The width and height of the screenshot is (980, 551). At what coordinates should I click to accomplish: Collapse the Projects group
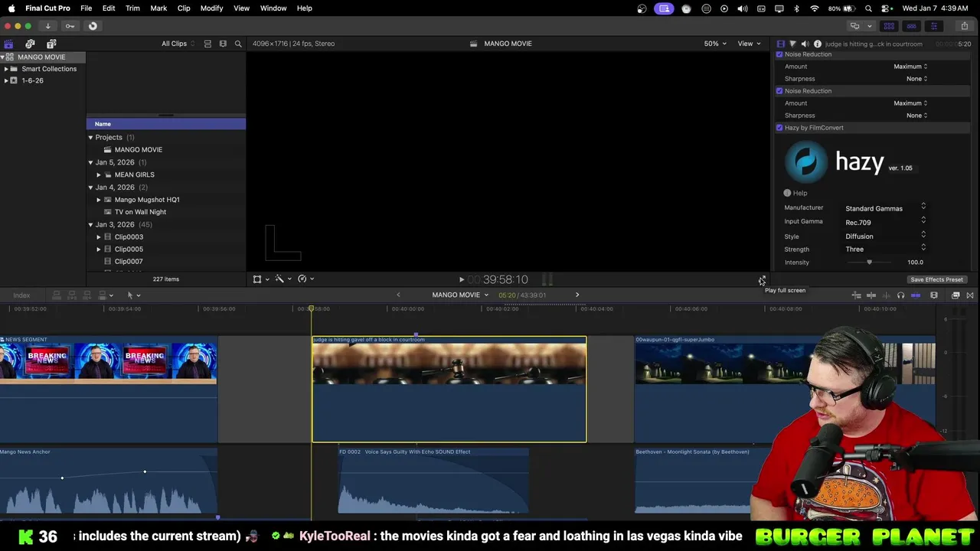(x=90, y=138)
